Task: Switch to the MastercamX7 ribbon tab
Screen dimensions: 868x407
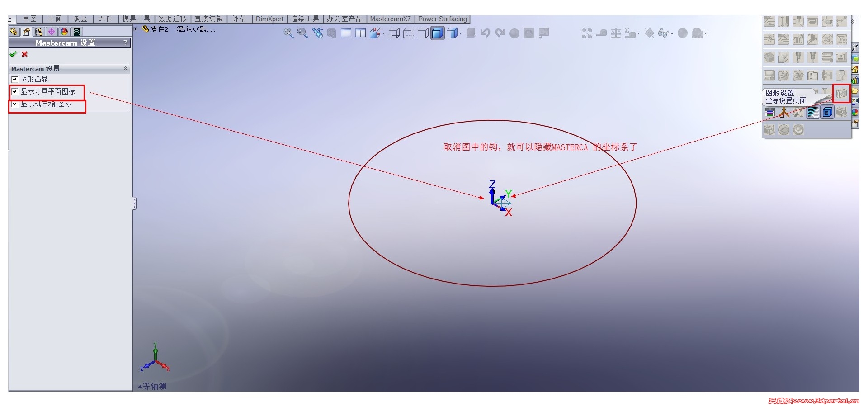Action: click(x=390, y=19)
